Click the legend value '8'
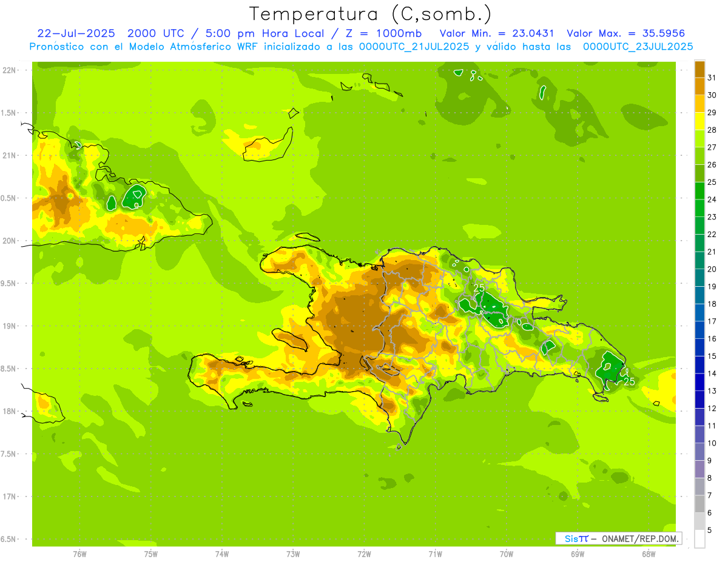Image resolution: width=728 pixels, height=562 pixels. click(710, 478)
